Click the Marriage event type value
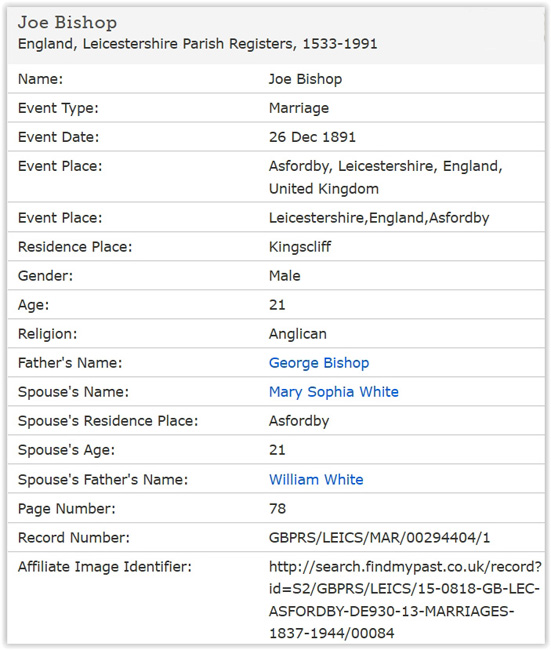This screenshot has width=551, height=650. [x=299, y=108]
